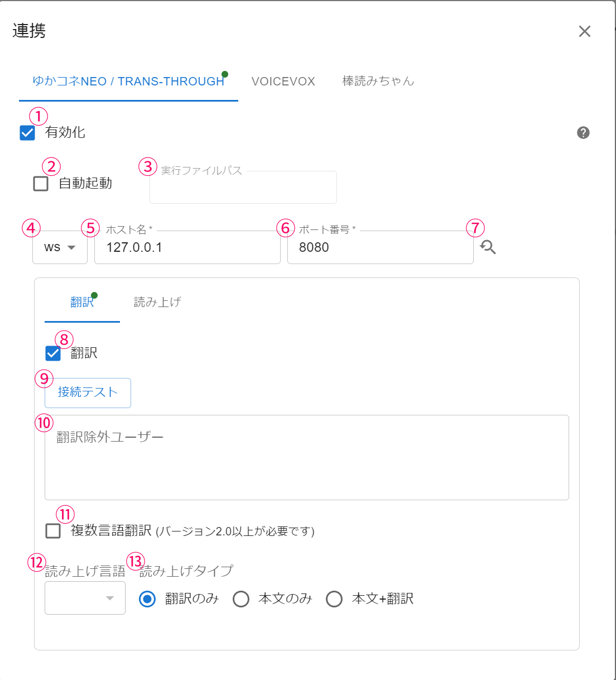Uncheck the 有効化 checkbox

(x=27, y=133)
